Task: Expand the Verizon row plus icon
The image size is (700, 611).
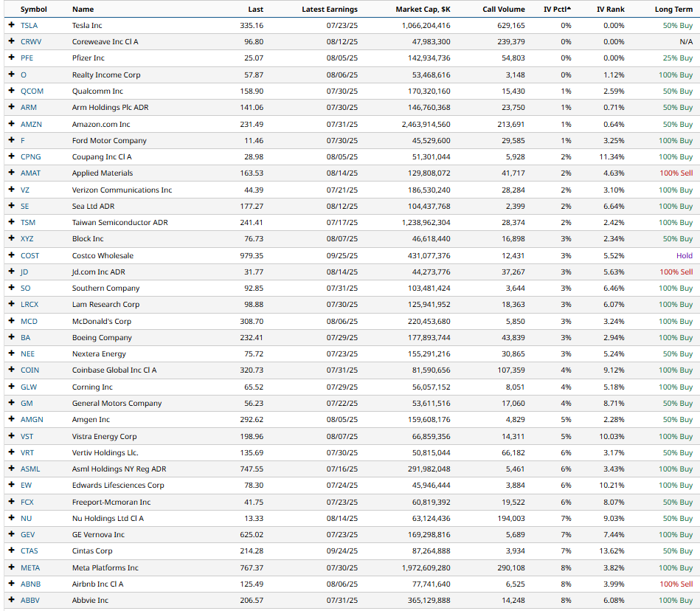Action: (x=12, y=190)
